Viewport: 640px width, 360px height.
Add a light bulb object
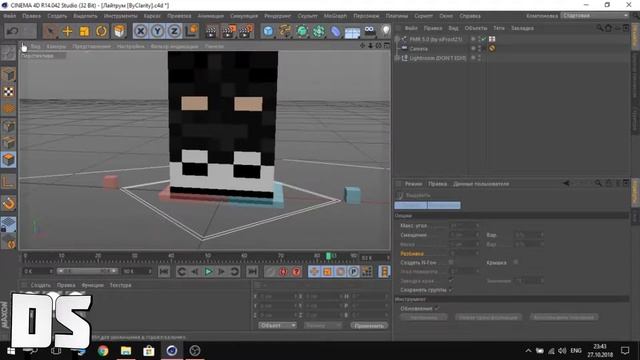click(x=385, y=31)
